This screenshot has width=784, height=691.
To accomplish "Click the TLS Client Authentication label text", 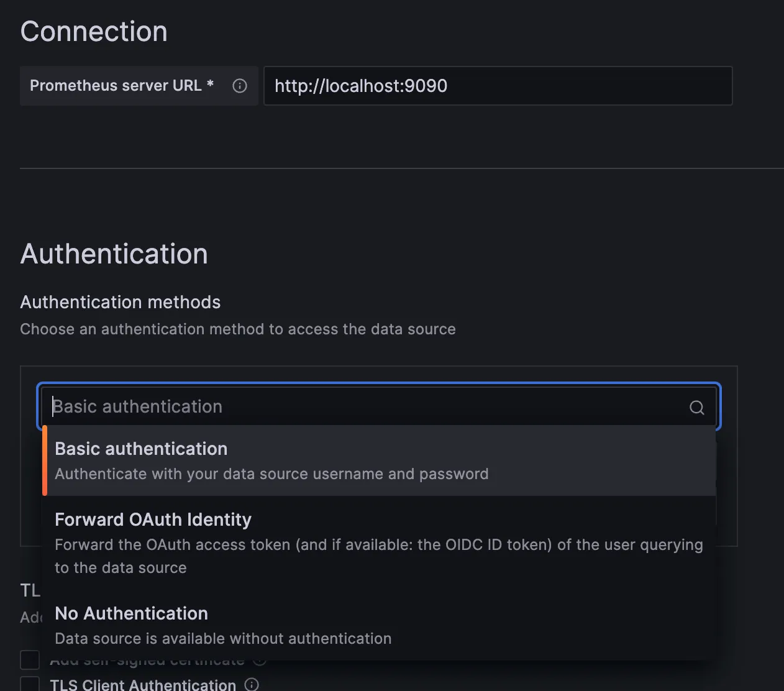I will pyautogui.click(x=143, y=684).
